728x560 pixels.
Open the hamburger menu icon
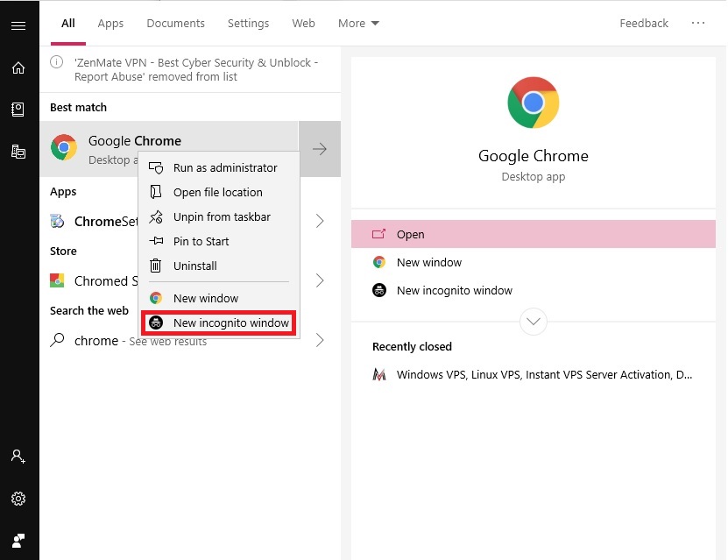(x=18, y=25)
